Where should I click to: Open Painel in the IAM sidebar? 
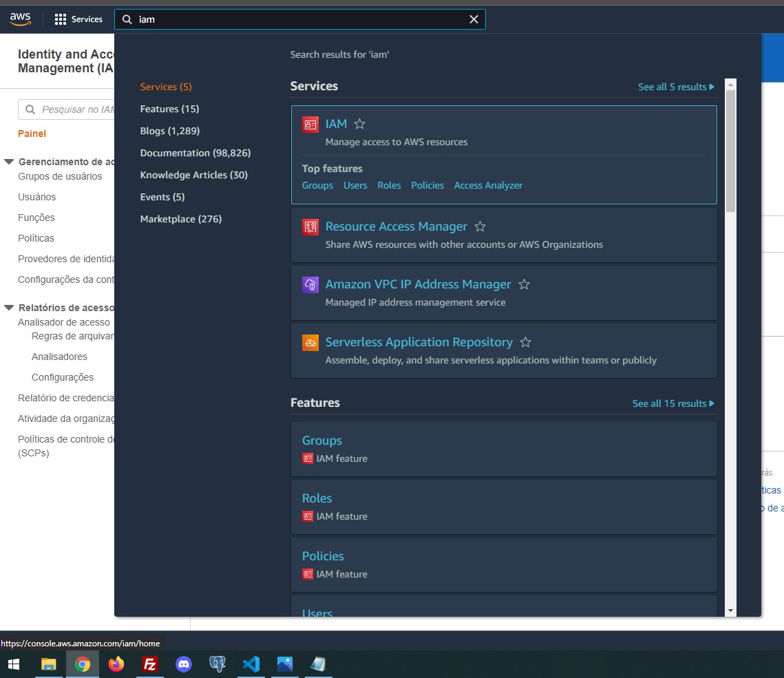(x=32, y=134)
